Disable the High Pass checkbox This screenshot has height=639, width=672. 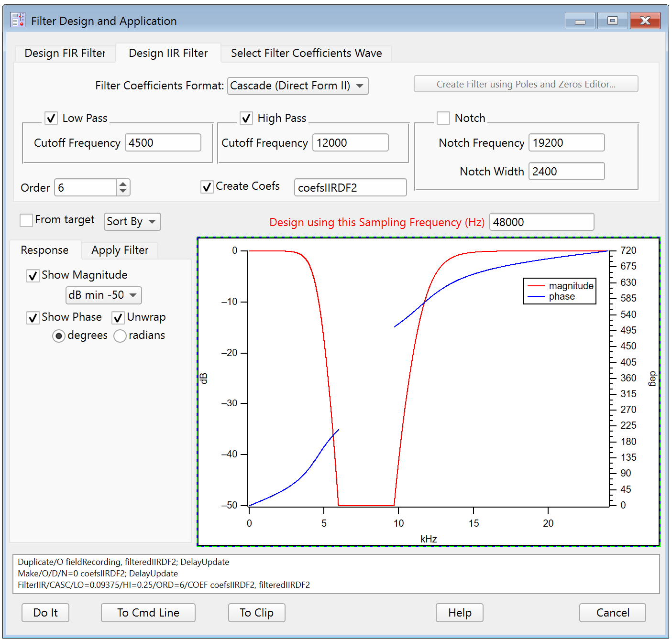pos(246,118)
